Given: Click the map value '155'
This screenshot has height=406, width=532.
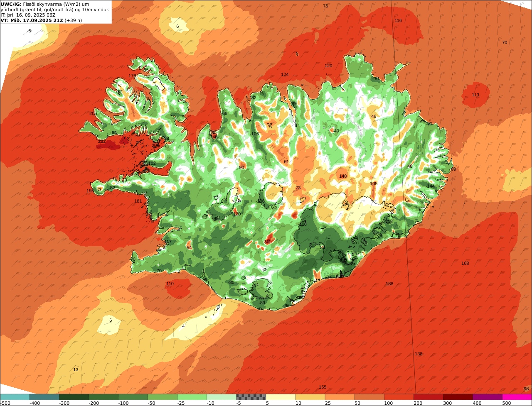Looking at the screenshot, I should point(323,387).
